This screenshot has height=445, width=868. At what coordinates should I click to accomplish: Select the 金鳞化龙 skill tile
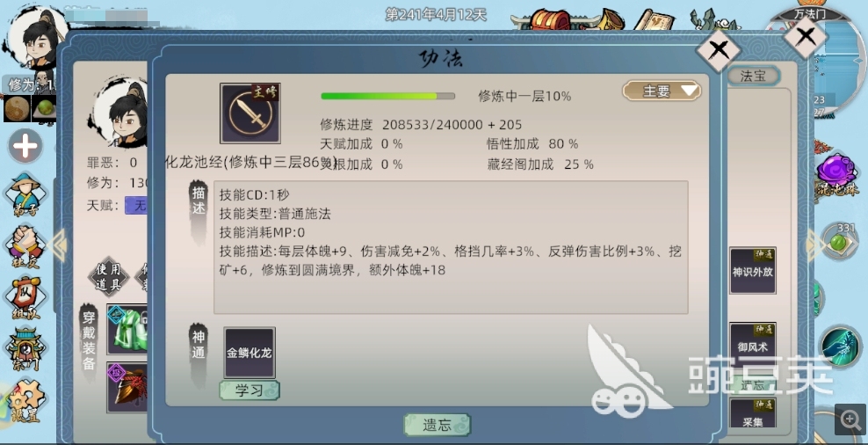point(250,353)
